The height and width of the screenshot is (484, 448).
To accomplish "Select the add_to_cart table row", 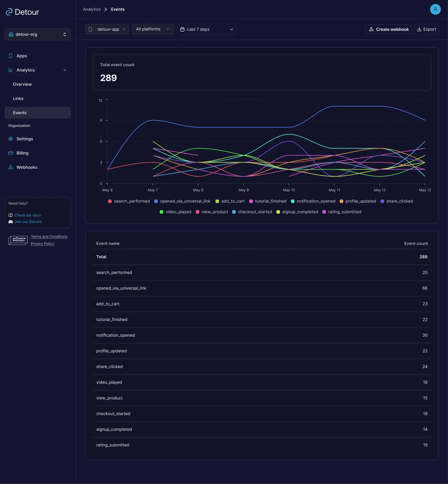I will coord(262,304).
